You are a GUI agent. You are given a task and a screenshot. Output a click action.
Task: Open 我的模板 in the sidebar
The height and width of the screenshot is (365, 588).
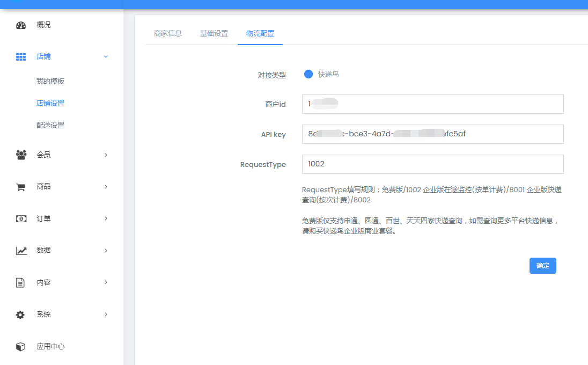50,82
